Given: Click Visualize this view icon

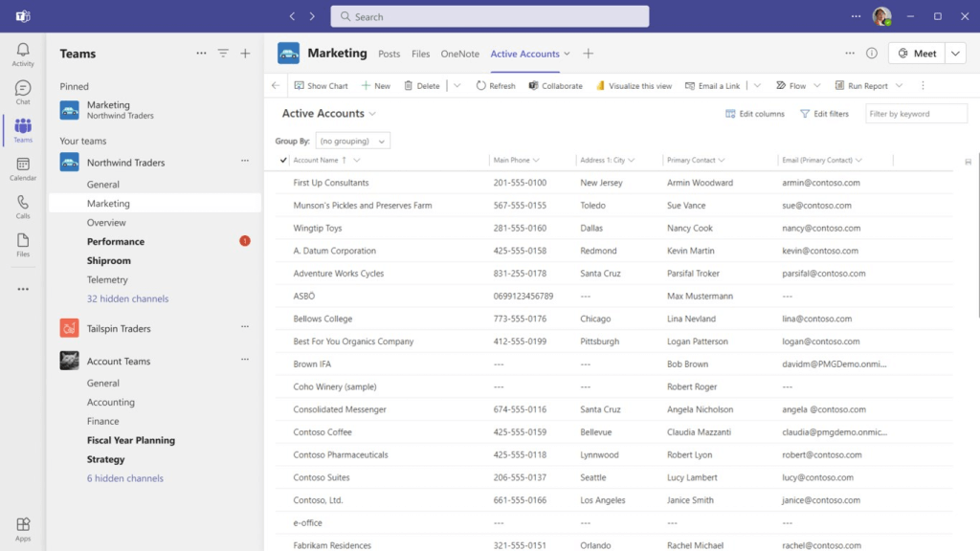Looking at the screenshot, I should 601,86.
